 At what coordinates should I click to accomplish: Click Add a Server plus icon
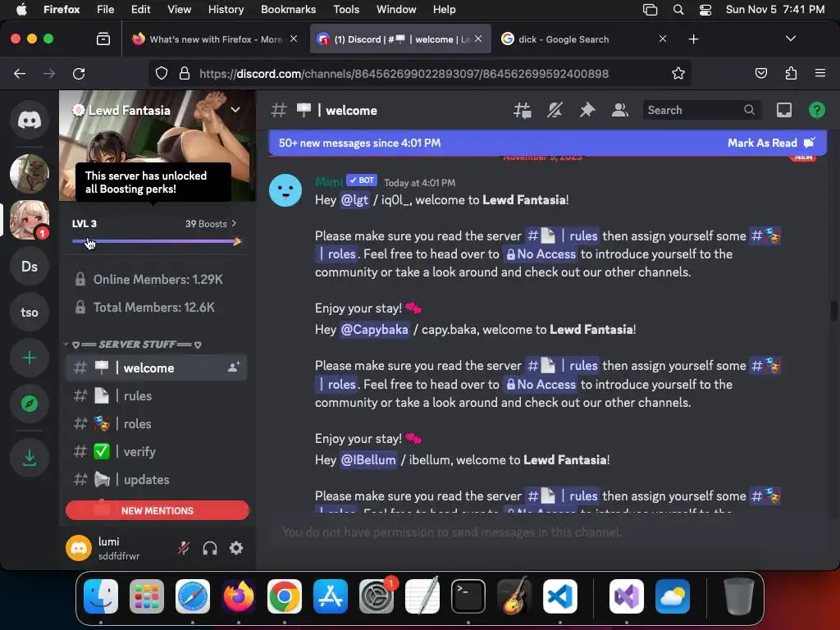(30, 358)
